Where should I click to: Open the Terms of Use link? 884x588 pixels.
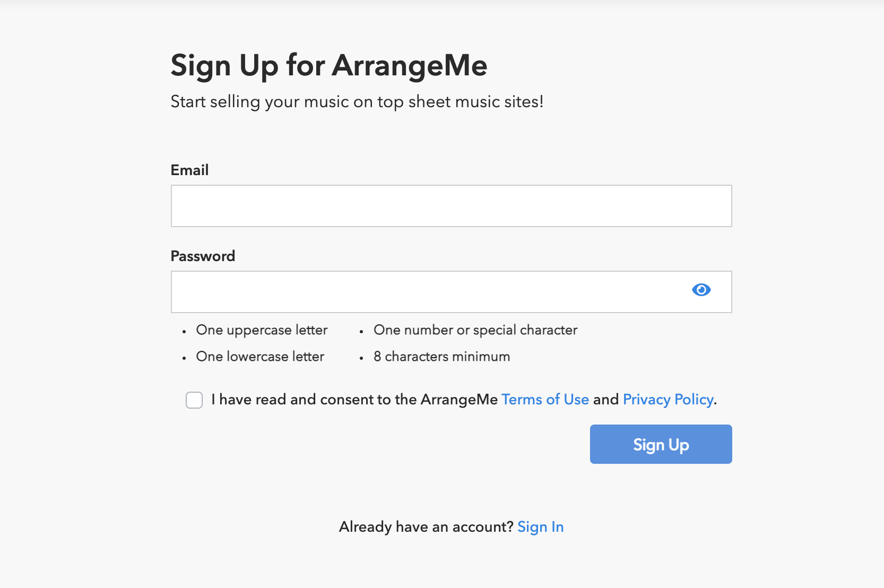545,399
